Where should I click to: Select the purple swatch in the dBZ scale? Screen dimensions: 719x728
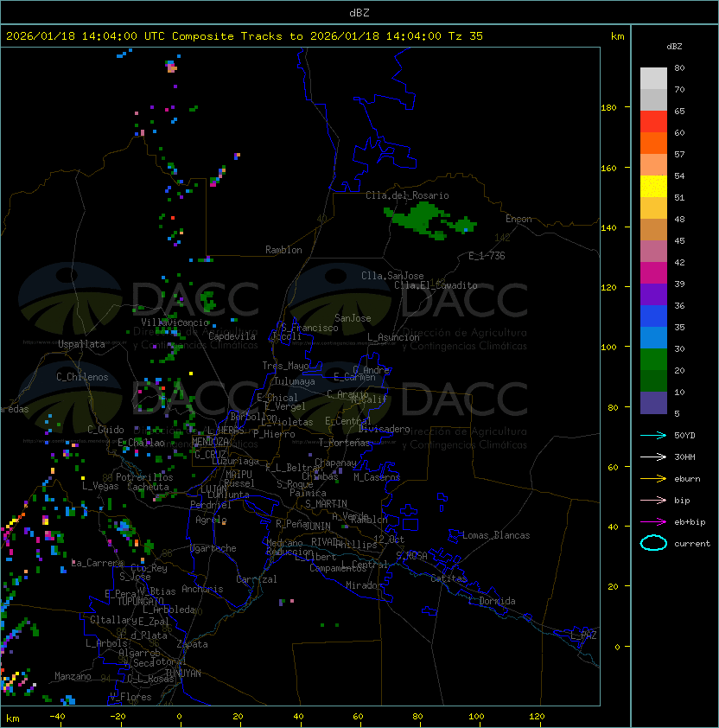[653, 295]
